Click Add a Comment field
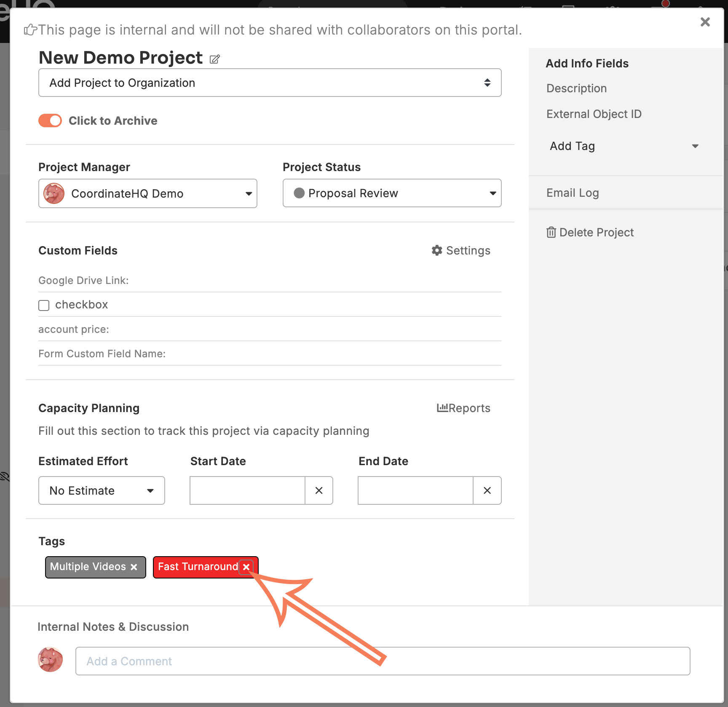This screenshot has width=728, height=707. (x=383, y=661)
